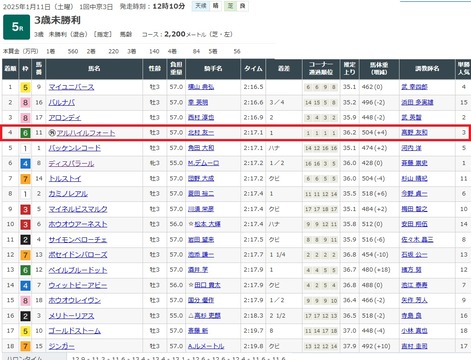Open horse link ペイルブルードット
This screenshot has height=360, width=471.
(78, 270)
